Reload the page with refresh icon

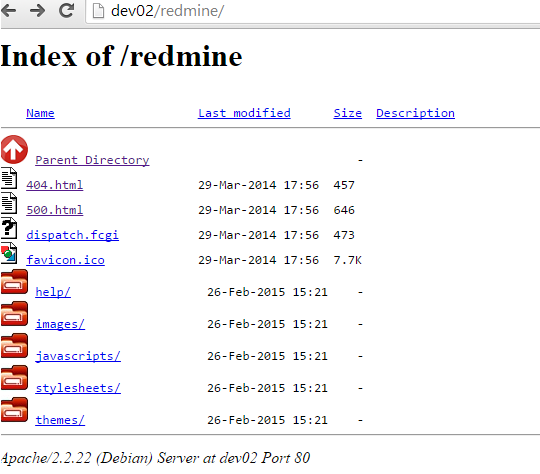pos(66,10)
